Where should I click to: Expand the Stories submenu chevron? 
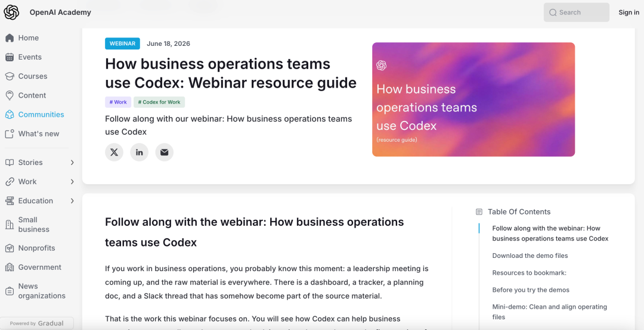click(x=72, y=163)
